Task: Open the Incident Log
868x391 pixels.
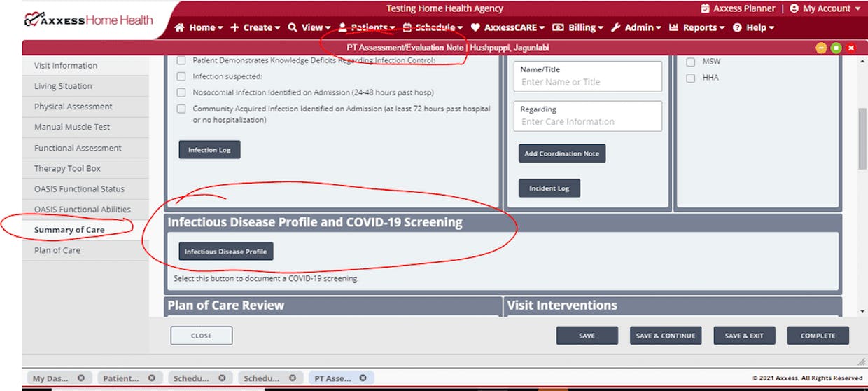Action: (549, 188)
